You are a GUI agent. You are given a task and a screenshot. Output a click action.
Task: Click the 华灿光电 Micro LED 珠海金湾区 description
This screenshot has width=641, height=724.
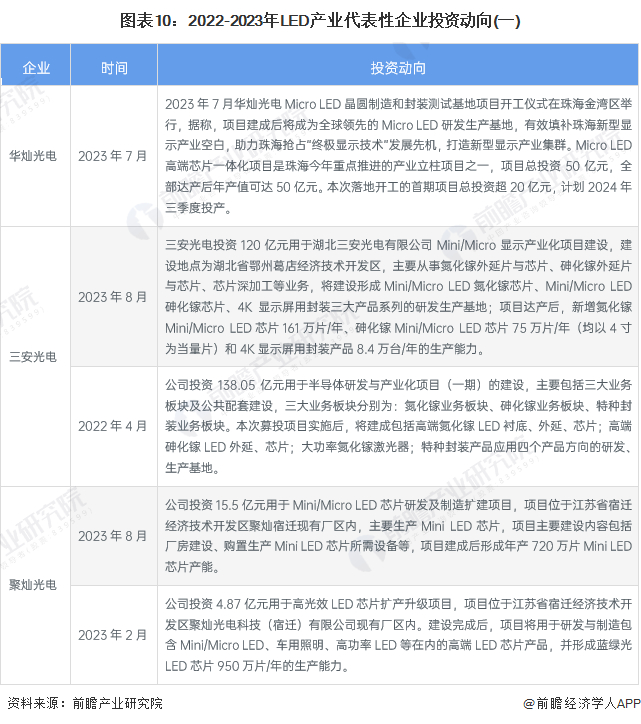[398, 156]
